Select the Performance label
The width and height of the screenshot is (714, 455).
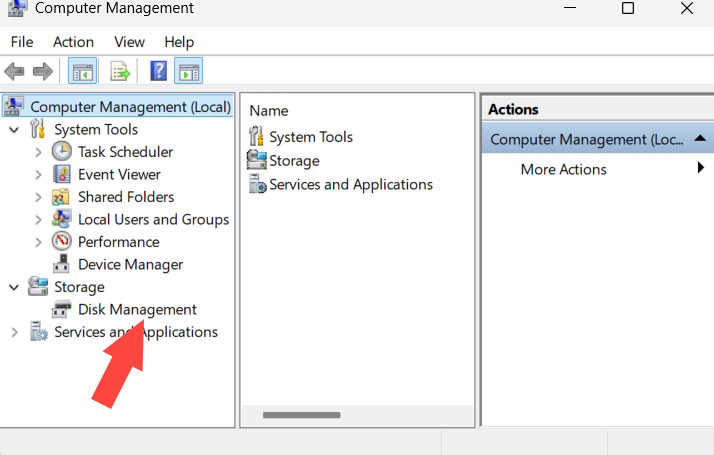[118, 242]
